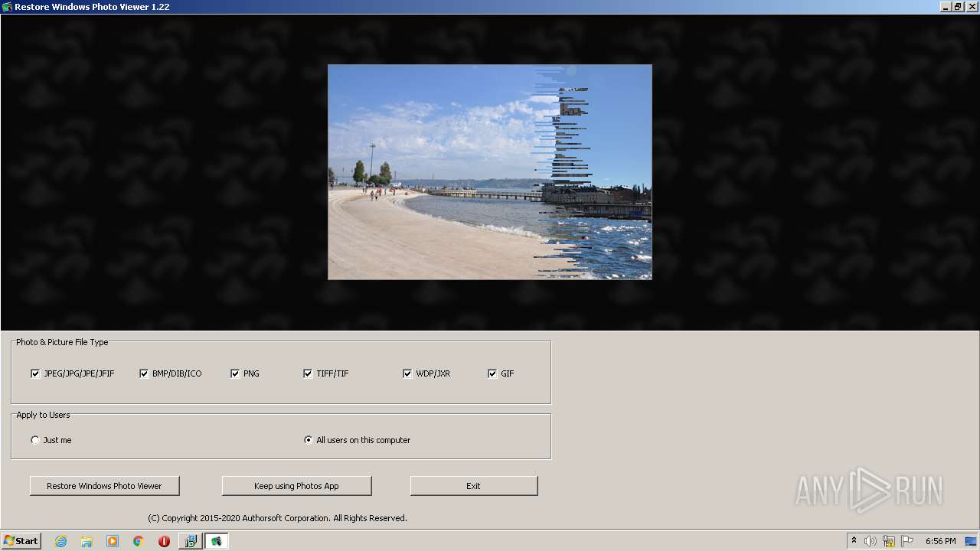Click the Apply to Users group label
This screenshot has width=980, height=551.
point(43,415)
